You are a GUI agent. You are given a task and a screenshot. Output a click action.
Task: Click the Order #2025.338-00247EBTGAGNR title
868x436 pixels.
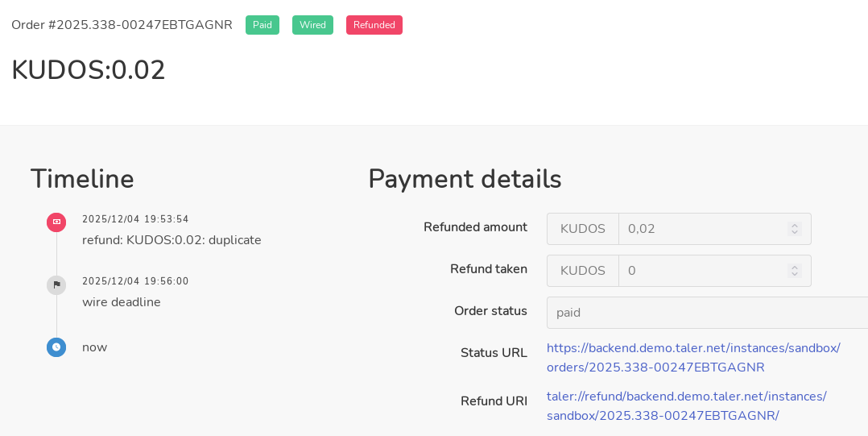pyautogui.click(x=122, y=25)
